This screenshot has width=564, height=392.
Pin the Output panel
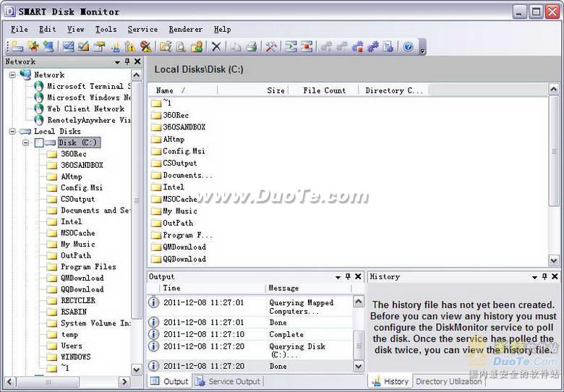click(348, 276)
